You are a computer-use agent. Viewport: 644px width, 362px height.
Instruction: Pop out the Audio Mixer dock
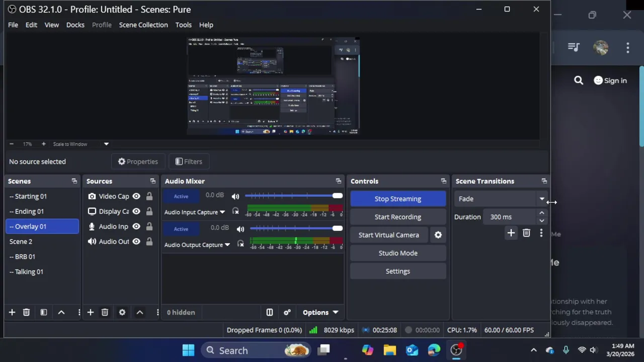[x=339, y=181]
